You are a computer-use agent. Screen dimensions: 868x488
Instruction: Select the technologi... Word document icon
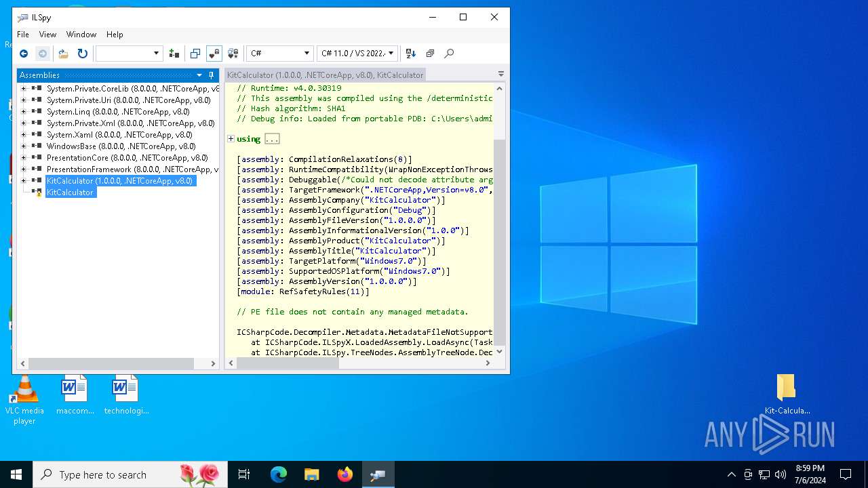coord(126,395)
